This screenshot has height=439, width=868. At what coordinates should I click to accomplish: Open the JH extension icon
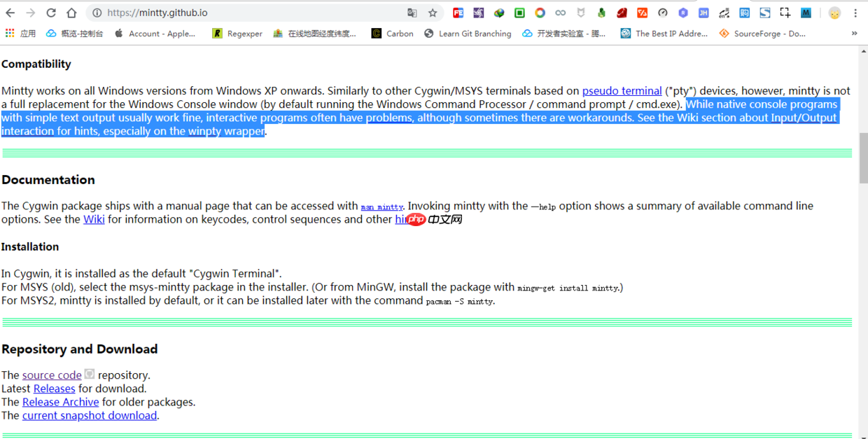pyautogui.click(x=703, y=13)
